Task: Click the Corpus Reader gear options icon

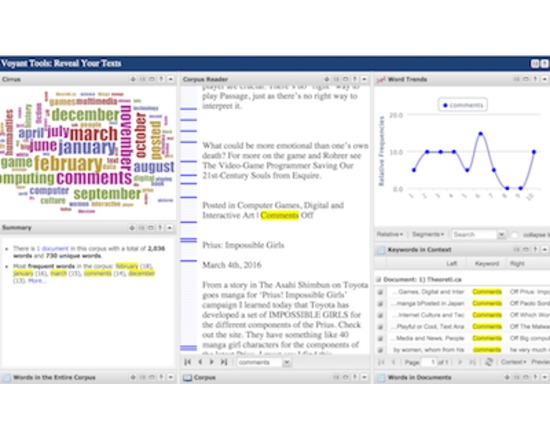Action: pyautogui.click(x=327, y=80)
